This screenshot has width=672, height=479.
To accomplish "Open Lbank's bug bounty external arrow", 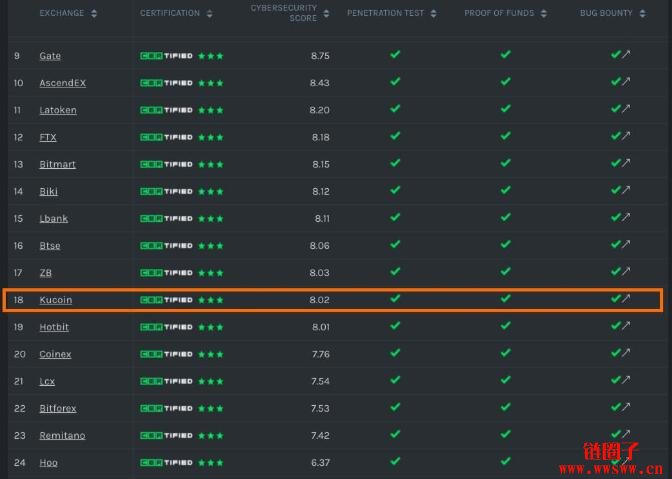I will coord(626,217).
